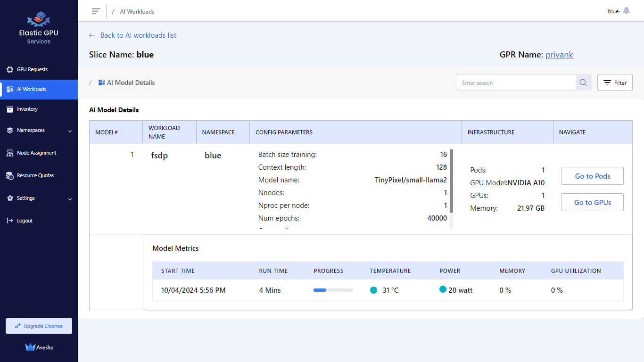Viewport: 644px width, 362px height.
Task: Click the Elastic GPU Services logo
Action: (39, 28)
